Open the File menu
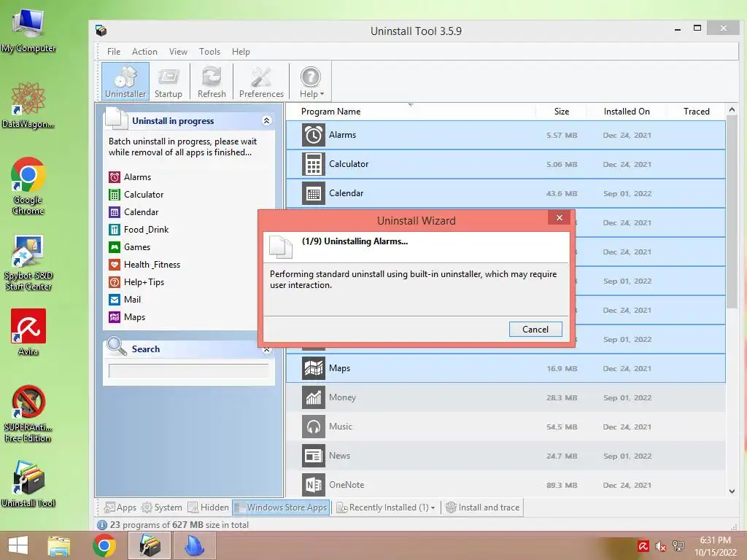The image size is (747, 560). click(x=113, y=52)
